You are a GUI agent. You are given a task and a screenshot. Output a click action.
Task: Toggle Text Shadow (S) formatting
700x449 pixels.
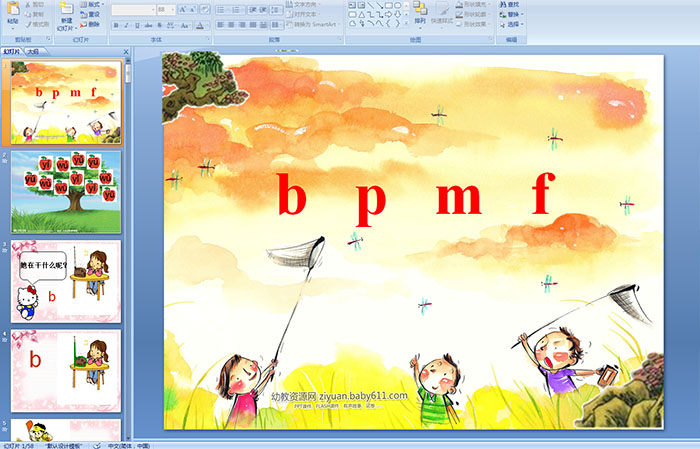(x=159, y=25)
